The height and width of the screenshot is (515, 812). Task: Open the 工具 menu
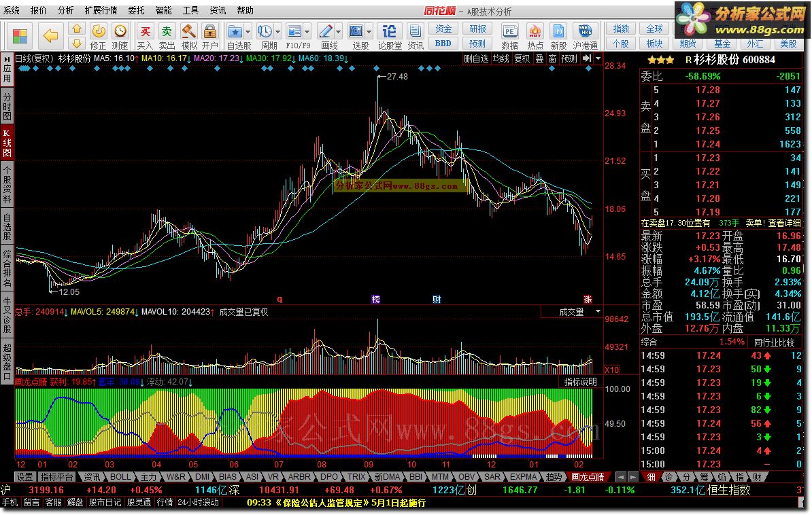click(190, 10)
